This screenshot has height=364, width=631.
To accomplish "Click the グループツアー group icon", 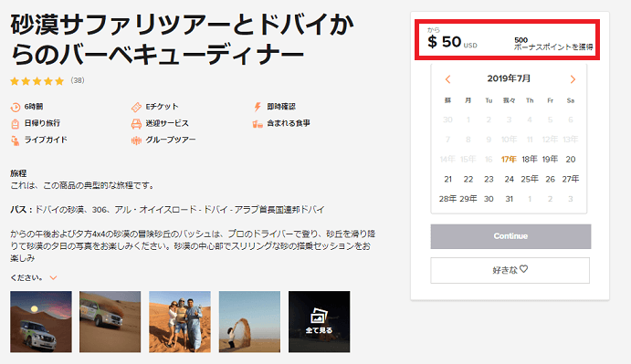I will click(136, 140).
